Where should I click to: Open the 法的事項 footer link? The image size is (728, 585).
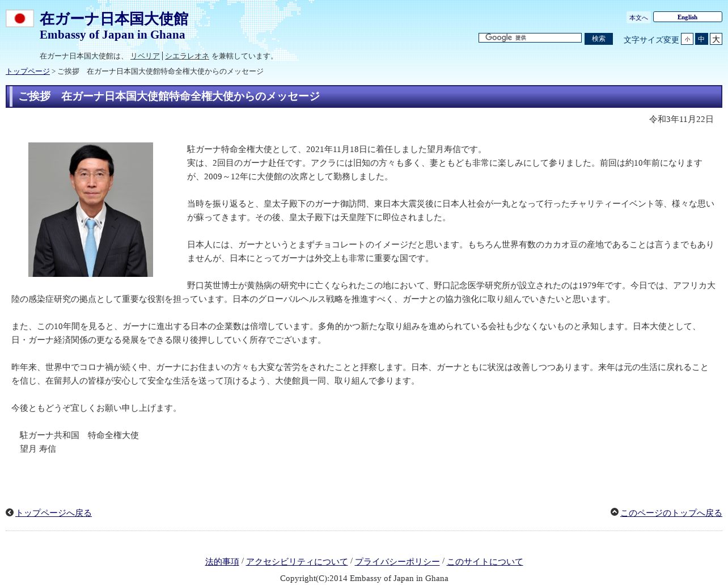pos(222,562)
